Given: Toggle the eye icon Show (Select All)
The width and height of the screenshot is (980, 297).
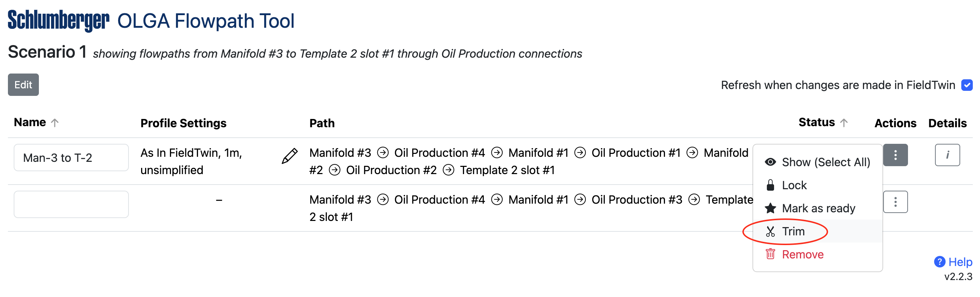Looking at the screenshot, I should (x=770, y=162).
